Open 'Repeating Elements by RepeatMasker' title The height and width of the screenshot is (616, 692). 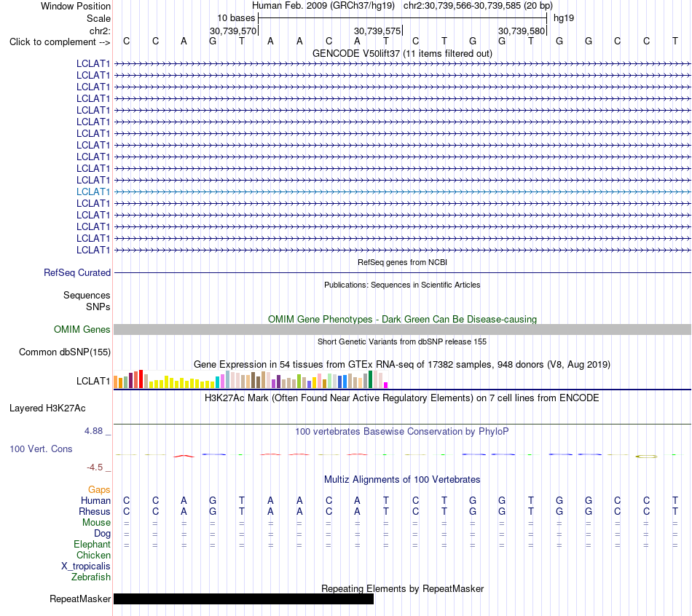tap(402, 588)
